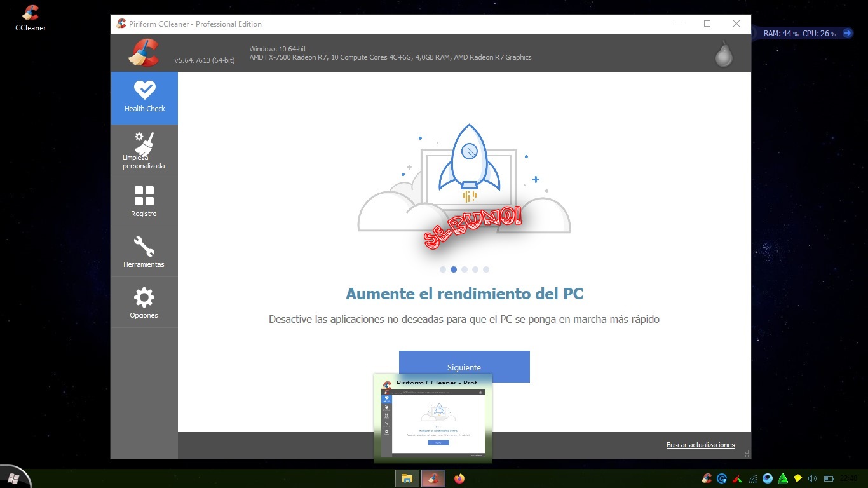Open the Registro section
Viewport: 868px width, 488px height.
click(x=144, y=201)
